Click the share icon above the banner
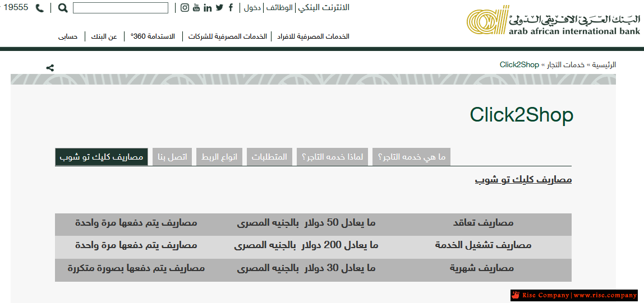The width and height of the screenshot is (644, 303). coord(50,68)
